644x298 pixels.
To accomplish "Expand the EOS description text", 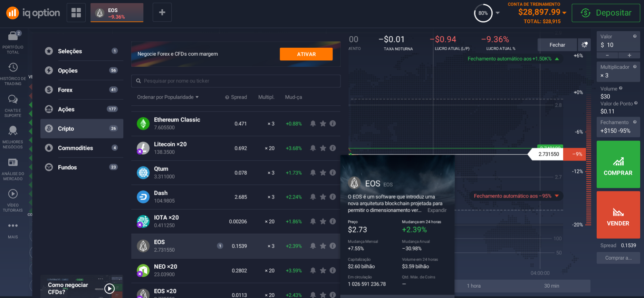I will click(437, 210).
